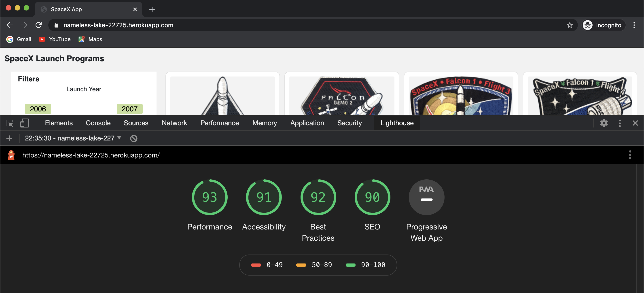Clear all Lighthouse reports

pyautogui.click(x=134, y=138)
